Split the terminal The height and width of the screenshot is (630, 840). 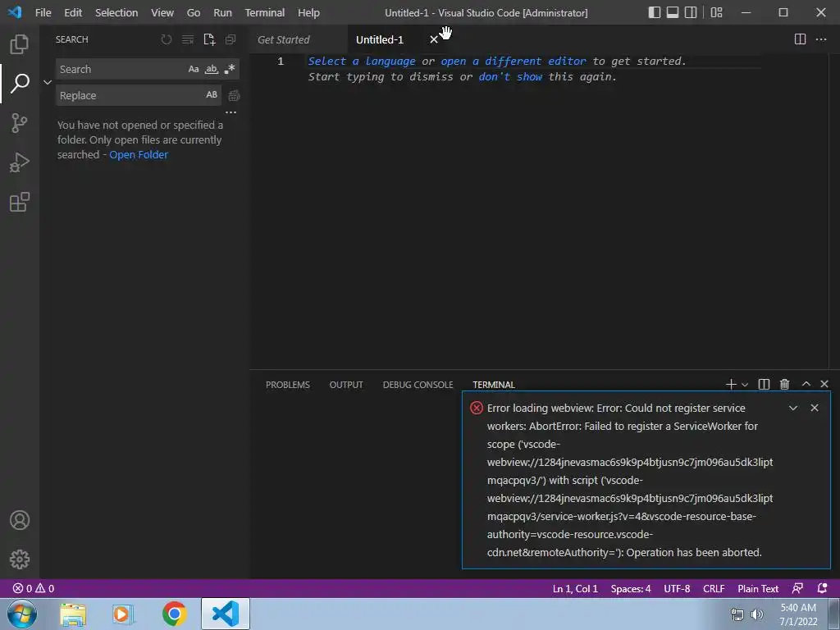pos(764,384)
